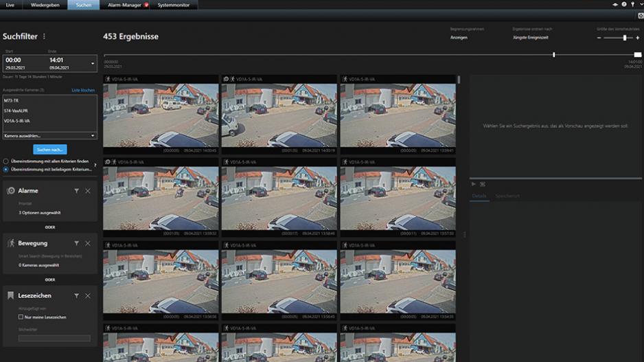Image resolution: width=644 pixels, height=362 pixels.
Task: Select 'Übereinstimmung mit beliebigem Kriterium' radio
Action: pos(5,169)
